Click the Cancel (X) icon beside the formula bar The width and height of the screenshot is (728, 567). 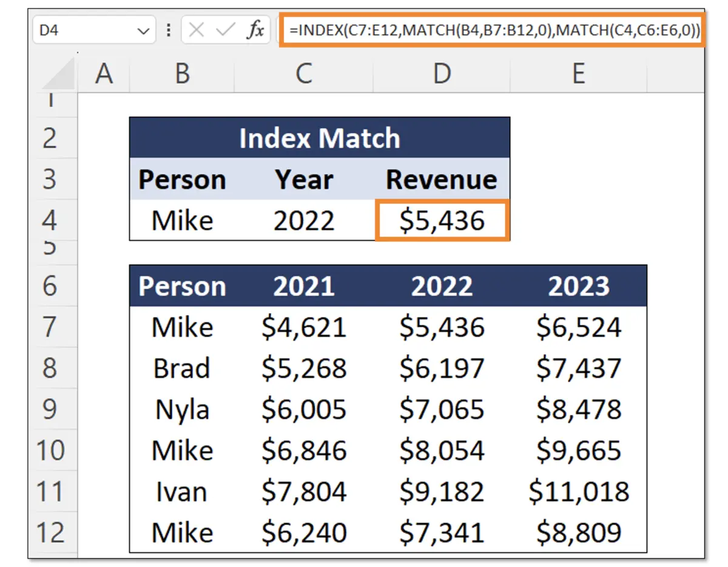click(x=198, y=30)
